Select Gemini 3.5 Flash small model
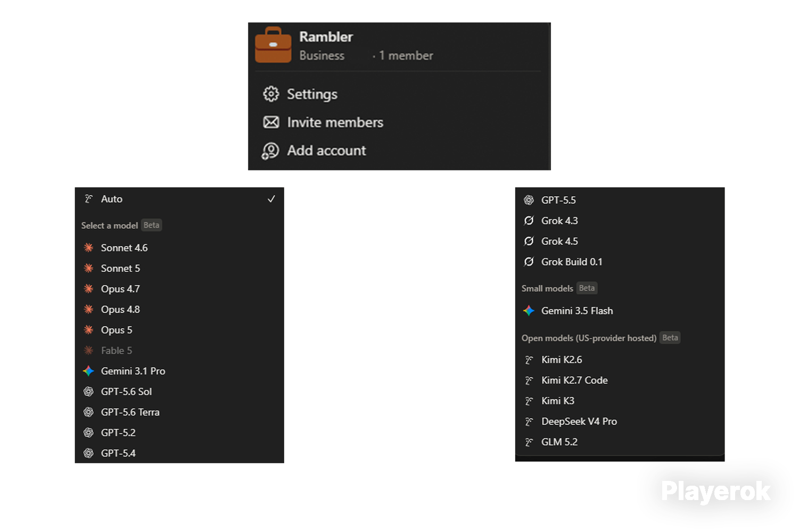This screenshot has height=532, width=799. coord(620,311)
